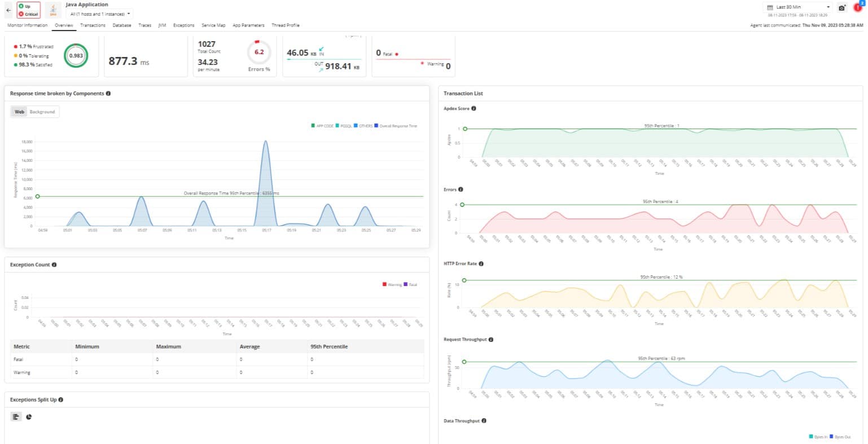Open the Service Map tab

click(x=213, y=25)
